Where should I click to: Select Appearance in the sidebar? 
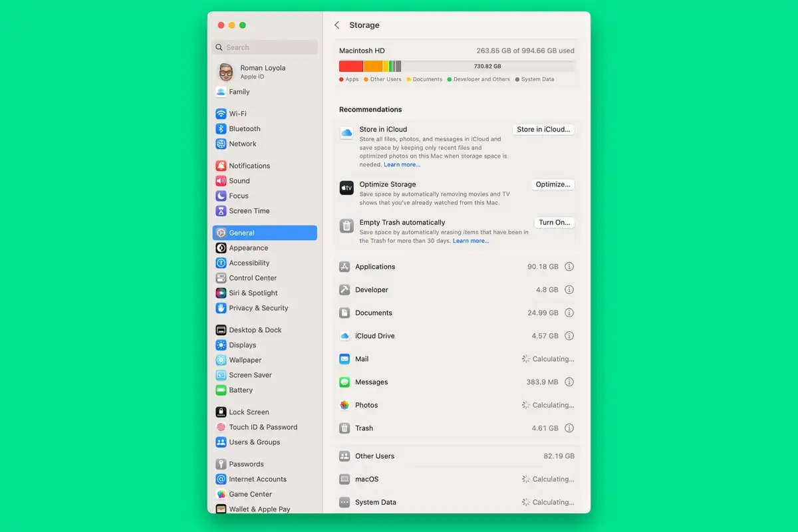click(x=265, y=248)
